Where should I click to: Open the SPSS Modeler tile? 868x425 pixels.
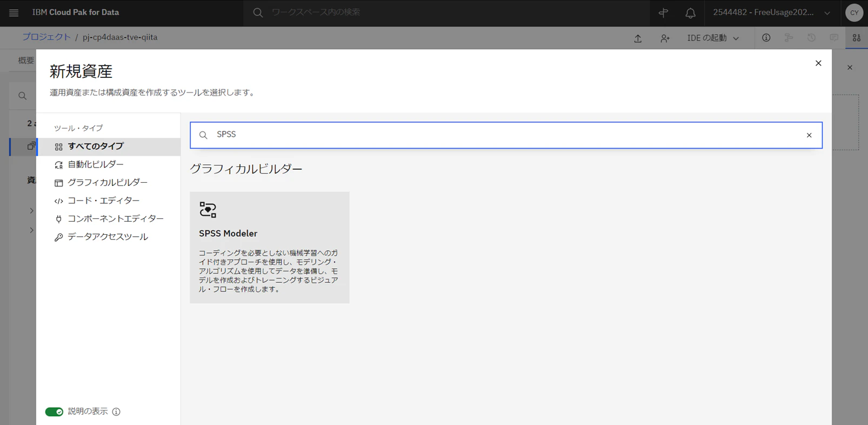269,247
